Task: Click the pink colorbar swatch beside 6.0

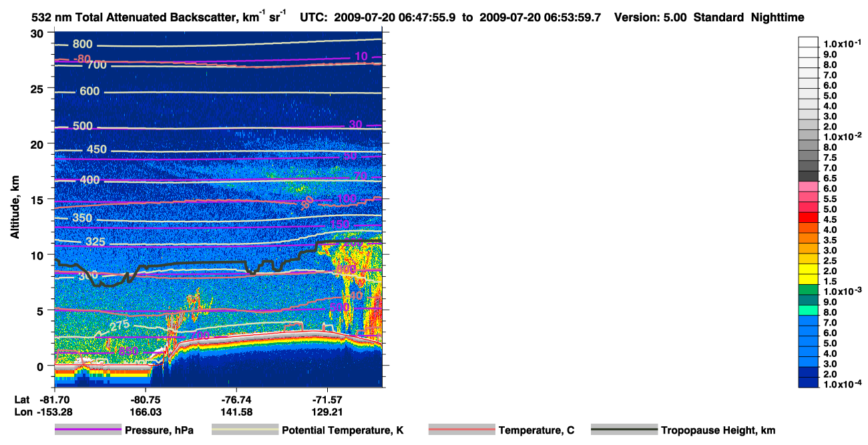Action: pos(808,187)
